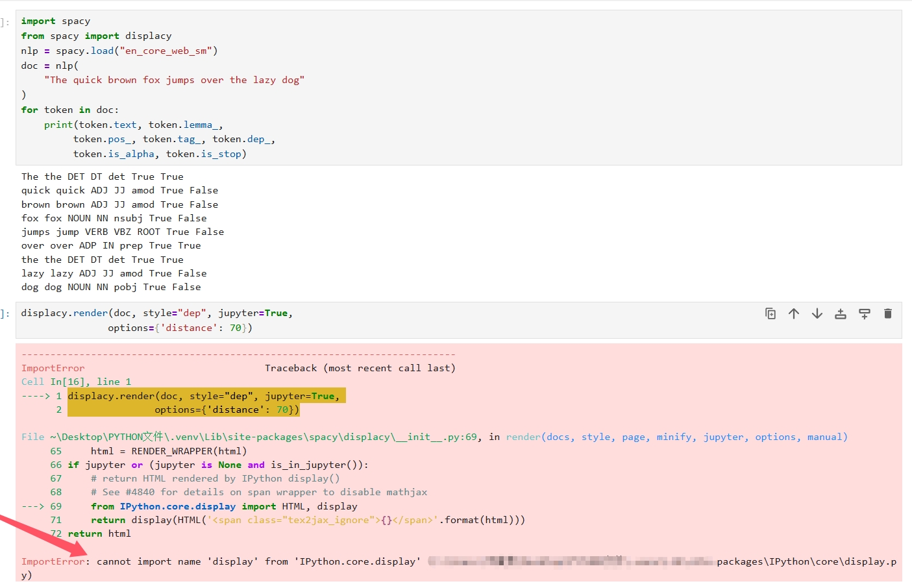The height and width of the screenshot is (588, 912).
Task: Select output line 'dog dog NOUN NN pobj'
Action: (111, 287)
